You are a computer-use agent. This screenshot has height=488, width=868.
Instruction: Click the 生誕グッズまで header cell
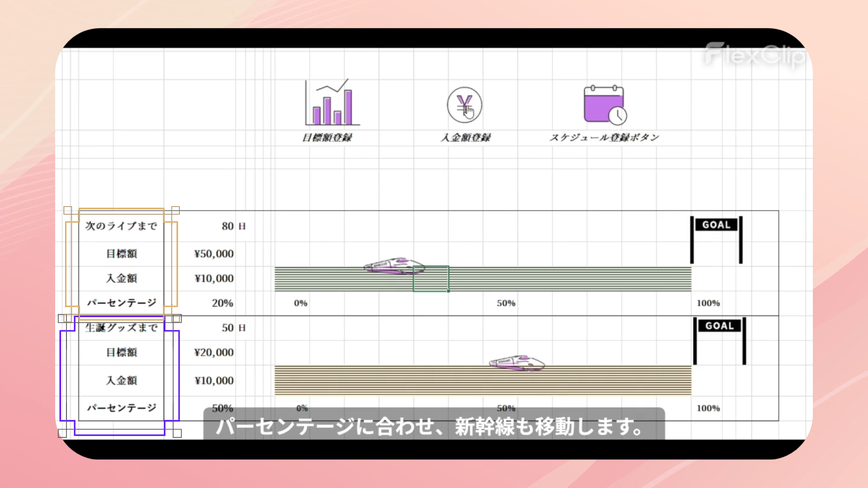point(121,328)
